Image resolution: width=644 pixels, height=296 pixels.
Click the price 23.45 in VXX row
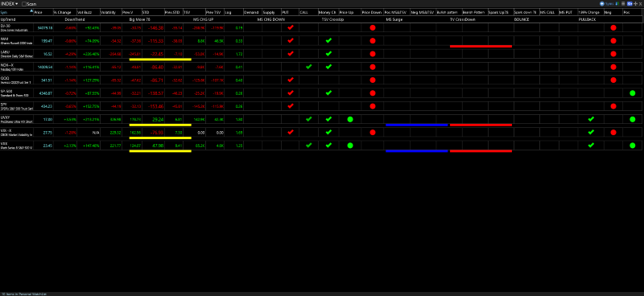[47, 146]
